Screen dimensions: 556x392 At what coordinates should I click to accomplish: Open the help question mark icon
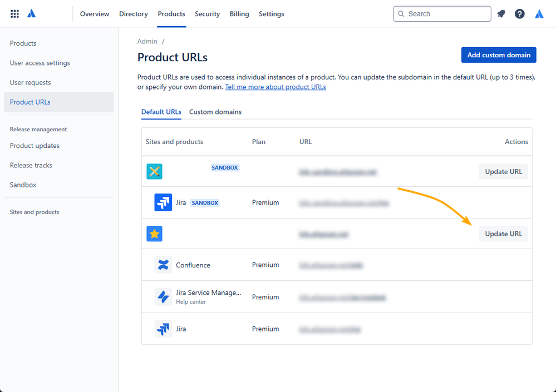tap(519, 14)
